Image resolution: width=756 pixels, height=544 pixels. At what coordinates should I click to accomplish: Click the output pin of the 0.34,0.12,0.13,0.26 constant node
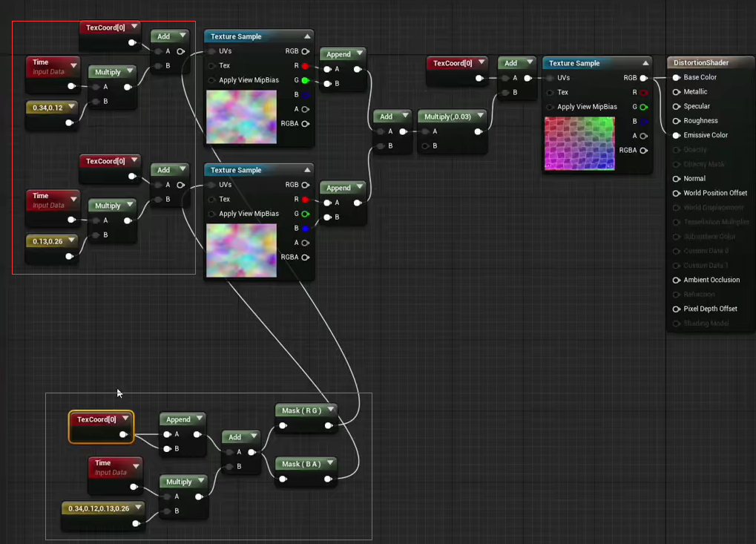137,523
